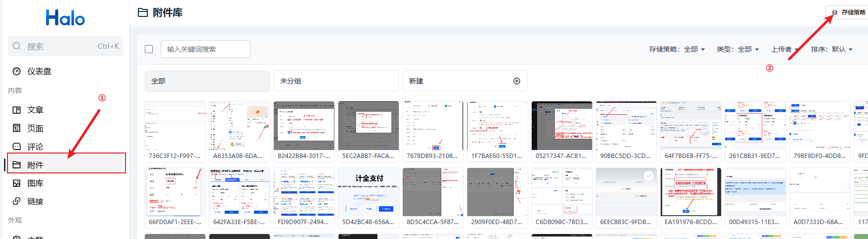Screen dimensions: 868x239
Task: Click the 图库 gallery icon in sidebar
Action: [17, 183]
